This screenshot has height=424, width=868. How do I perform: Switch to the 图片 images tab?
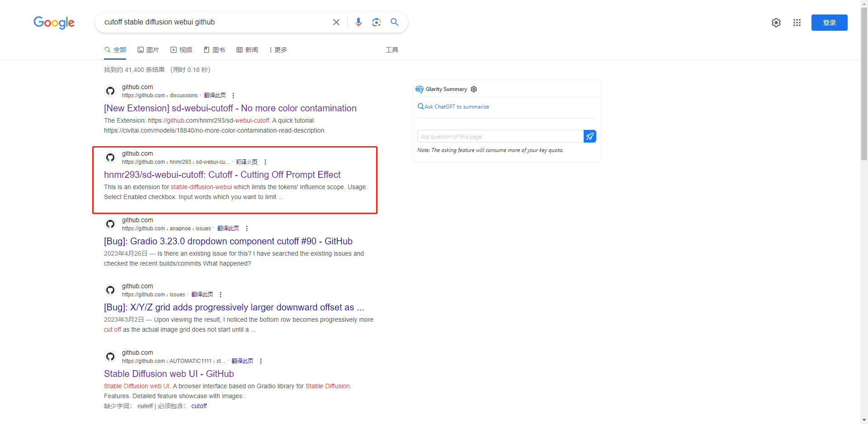point(148,50)
